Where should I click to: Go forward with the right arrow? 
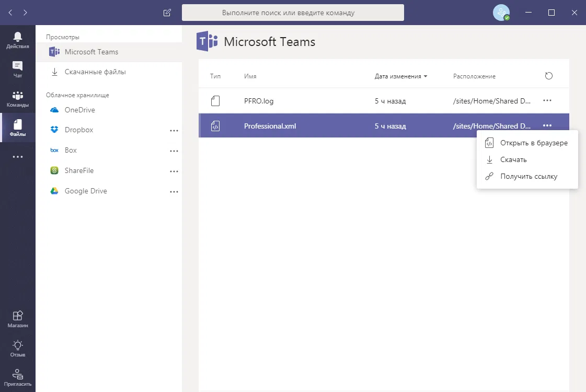(x=25, y=13)
